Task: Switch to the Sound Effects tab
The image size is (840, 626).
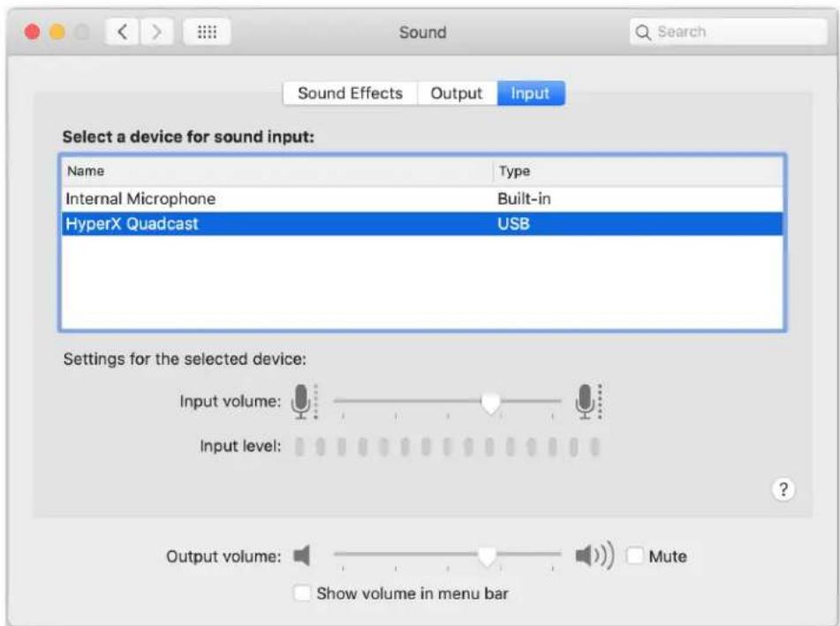Action: click(x=351, y=94)
